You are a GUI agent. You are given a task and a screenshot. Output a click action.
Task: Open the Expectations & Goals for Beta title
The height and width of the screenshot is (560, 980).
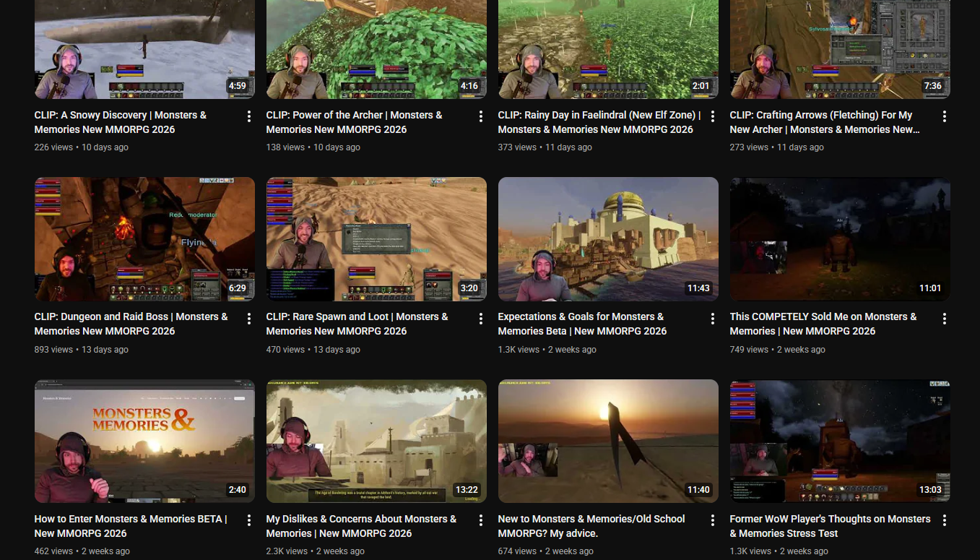point(582,324)
